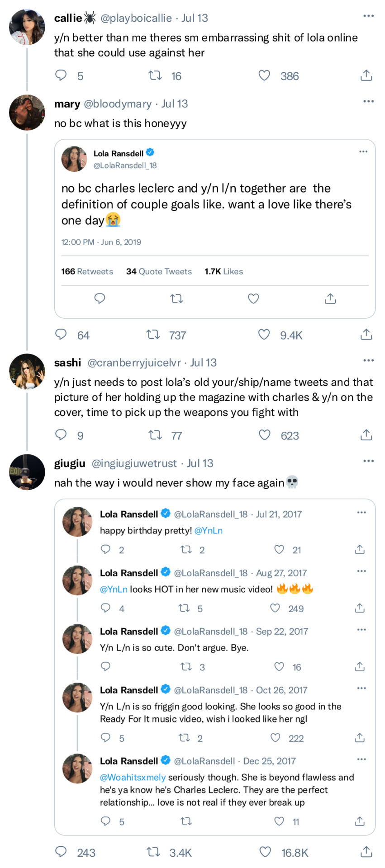This screenshot has width=385, height=868.
Task: Retweet callie's tweet with 16 retweets
Action: pyautogui.click(x=155, y=75)
